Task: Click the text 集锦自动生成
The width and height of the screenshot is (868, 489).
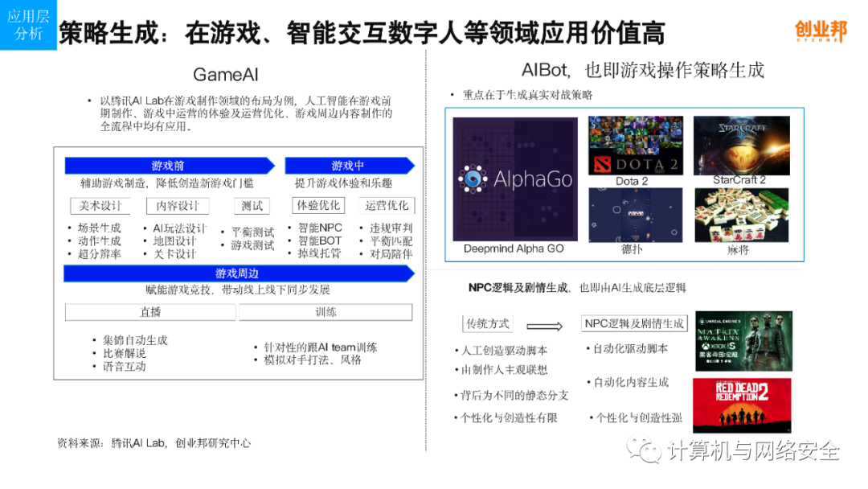Action: (135, 340)
